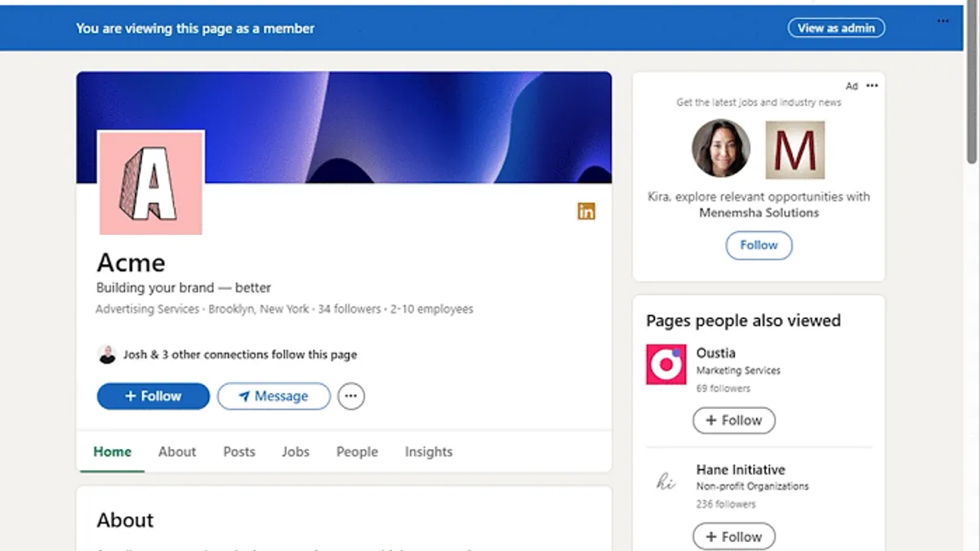Image resolution: width=980 pixels, height=551 pixels.
Task: Click 'Brooklyn, New York' location text
Action: (x=259, y=309)
